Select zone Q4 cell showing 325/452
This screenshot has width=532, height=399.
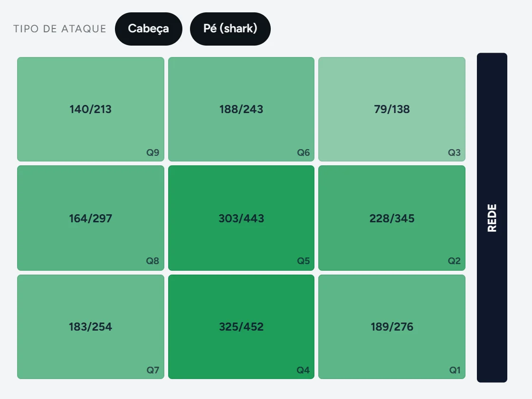click(x=241, y=327)
